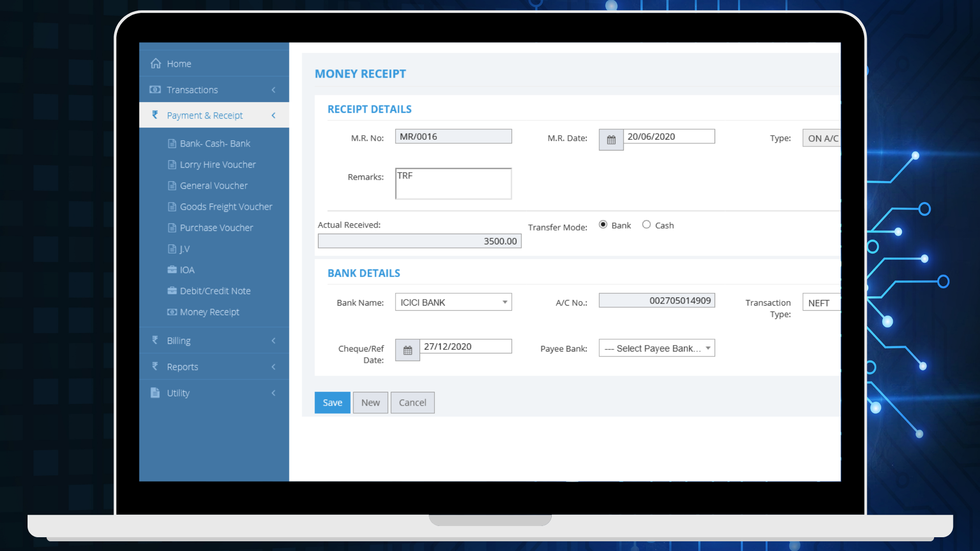Click the rupee icon beside Payment & Receipt
This screenshot has width=980, height=551.
pos(155,115)
